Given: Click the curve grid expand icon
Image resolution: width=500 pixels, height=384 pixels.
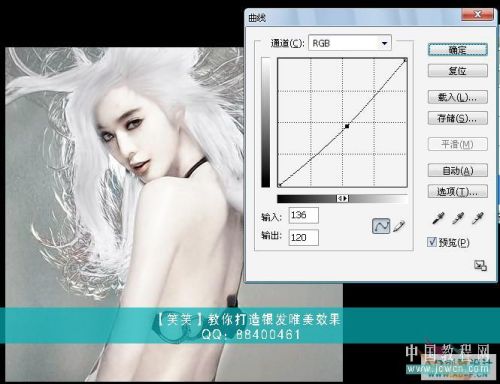Looking at the screenshot, I should tap(480, 266).
